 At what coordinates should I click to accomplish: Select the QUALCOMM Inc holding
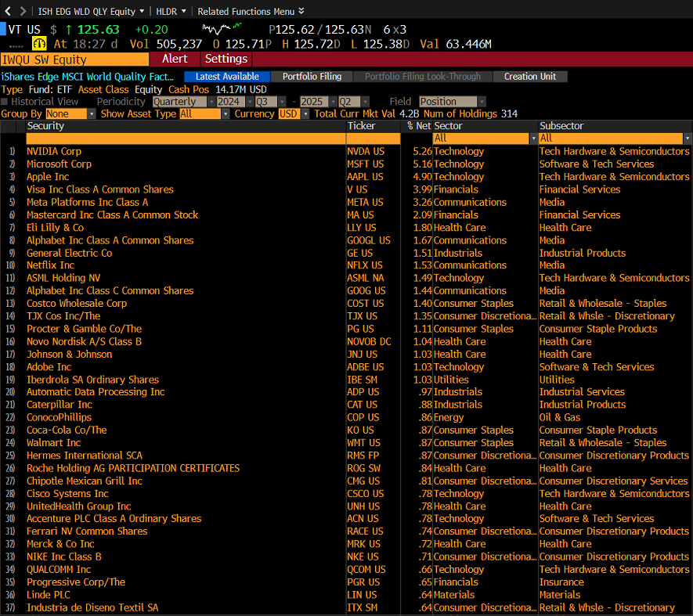pyautogui.click(x=59, y=570)
